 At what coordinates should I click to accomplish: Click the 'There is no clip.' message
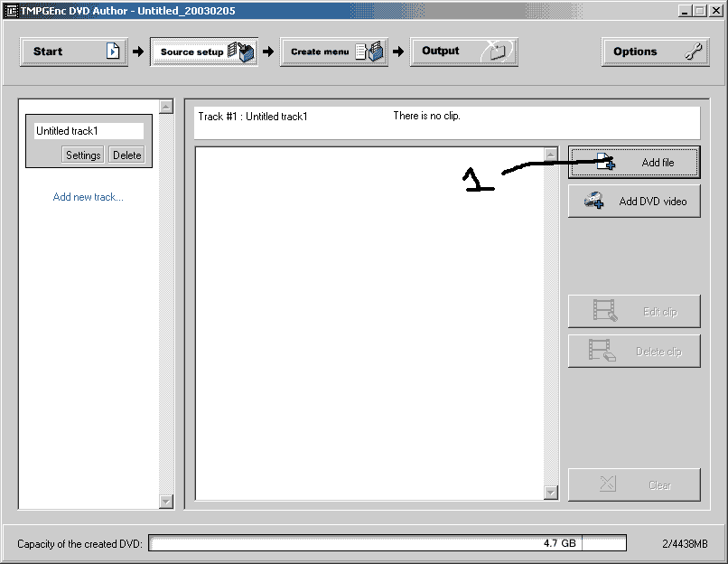[426, 116]
